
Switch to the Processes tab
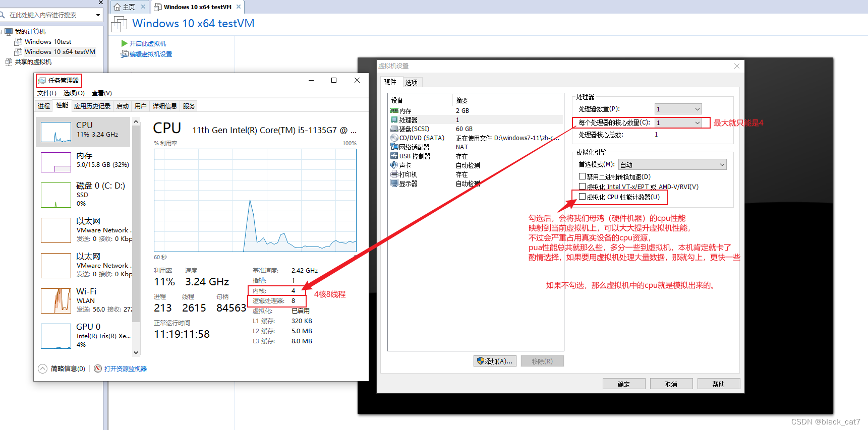tap(44, 106)
